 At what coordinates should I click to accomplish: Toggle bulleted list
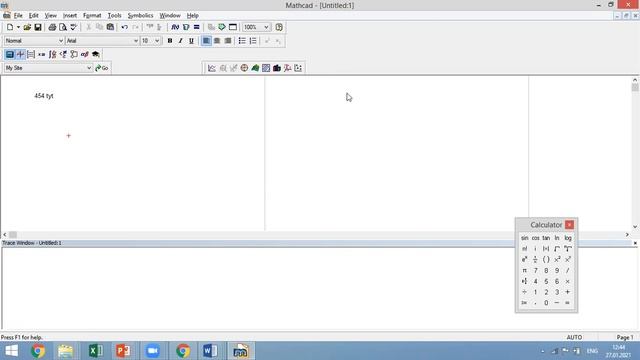point(242,41)
